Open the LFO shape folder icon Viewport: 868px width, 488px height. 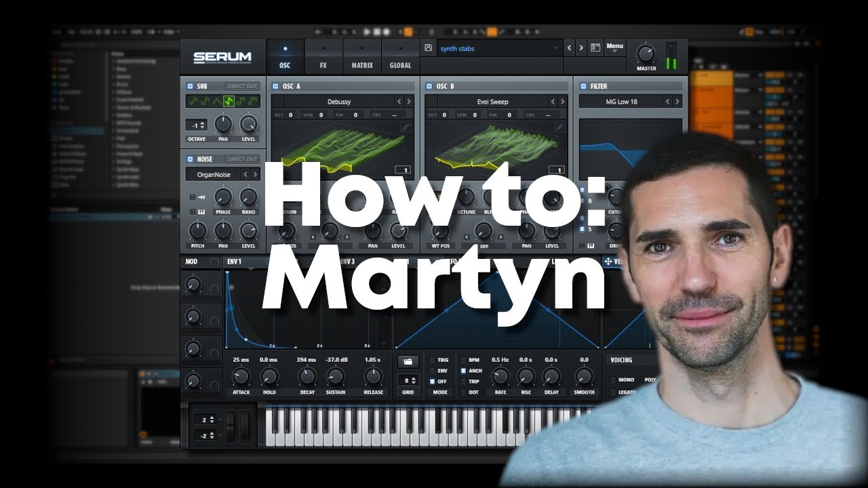(408, 361)
